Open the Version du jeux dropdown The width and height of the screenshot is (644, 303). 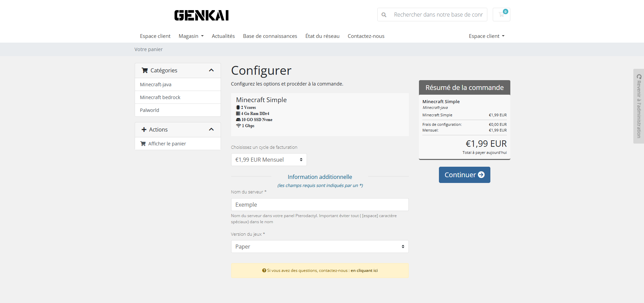320,247
